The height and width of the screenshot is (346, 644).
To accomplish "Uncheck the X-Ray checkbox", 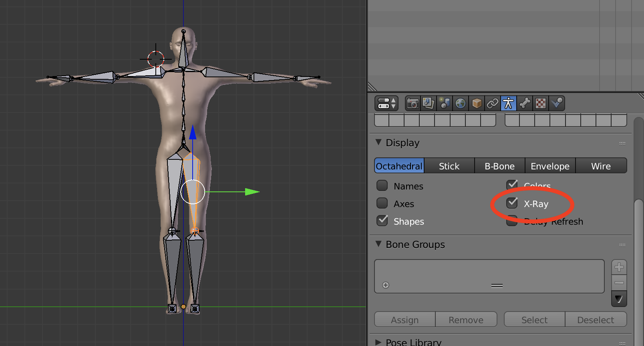I will (512, 203).
